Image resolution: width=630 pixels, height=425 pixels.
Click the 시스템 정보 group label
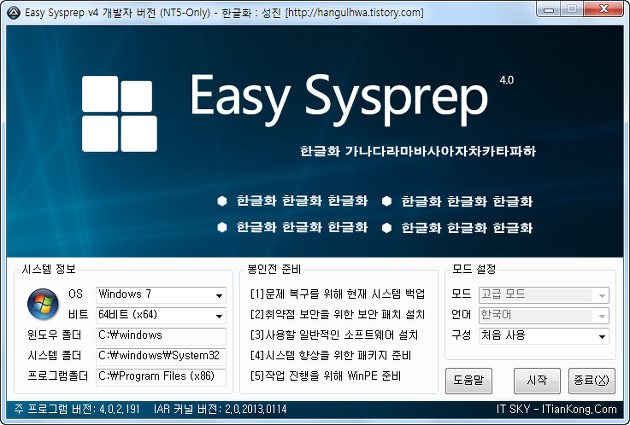click(49, 269)
